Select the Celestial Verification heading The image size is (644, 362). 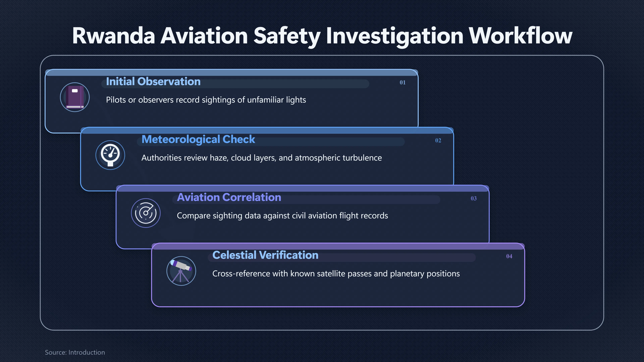click(x=265, y=255)
